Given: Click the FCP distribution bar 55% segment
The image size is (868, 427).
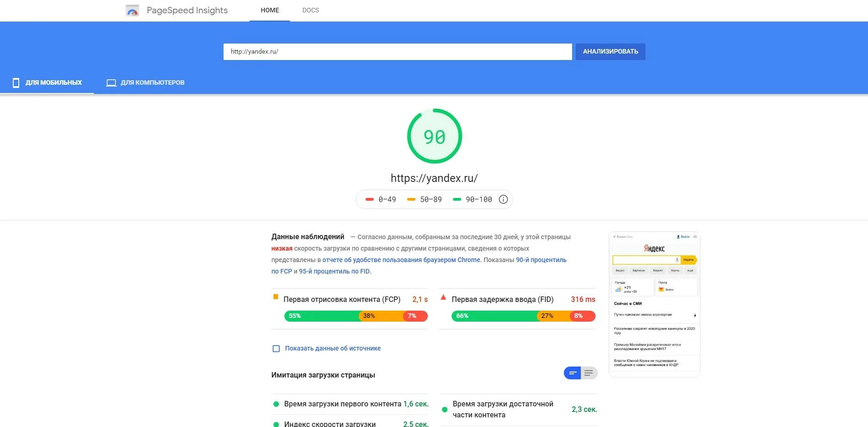Looking at the screenshot, I should [322, 316].
